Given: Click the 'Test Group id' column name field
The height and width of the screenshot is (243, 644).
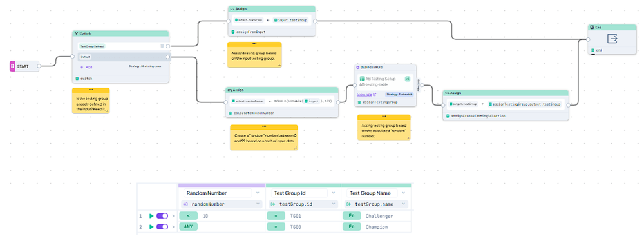Looking at the screenshot, I should pyautogui.click(x=299, y=193).
